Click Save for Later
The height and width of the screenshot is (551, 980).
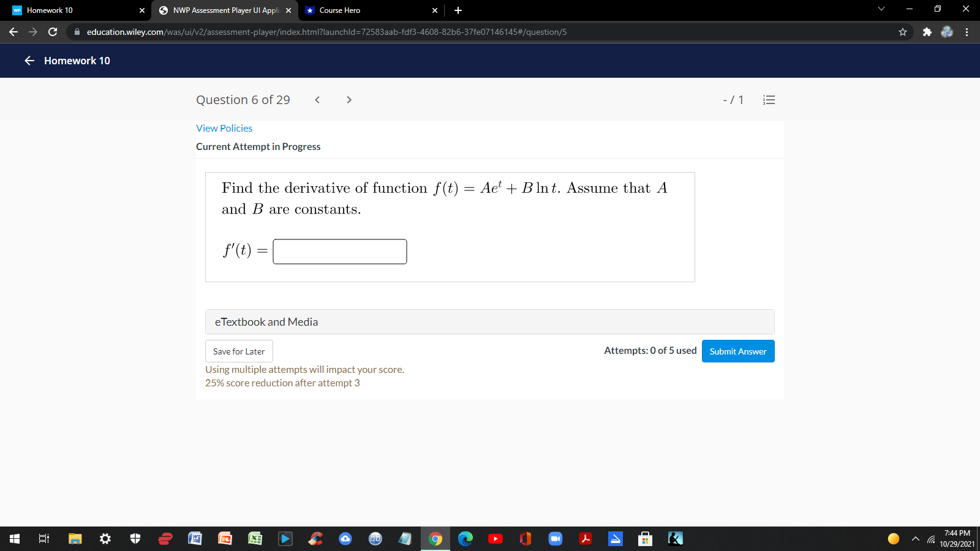click(x=238, y=351)
